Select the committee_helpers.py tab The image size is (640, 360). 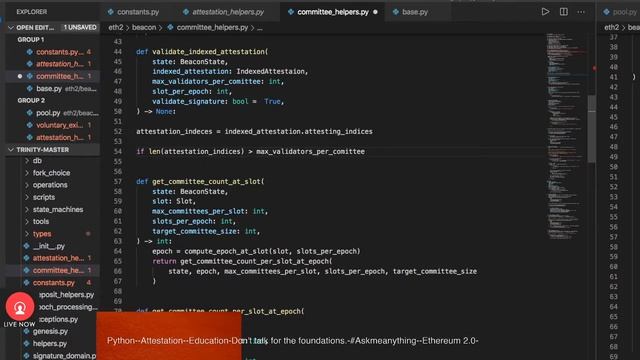point(333,12)
